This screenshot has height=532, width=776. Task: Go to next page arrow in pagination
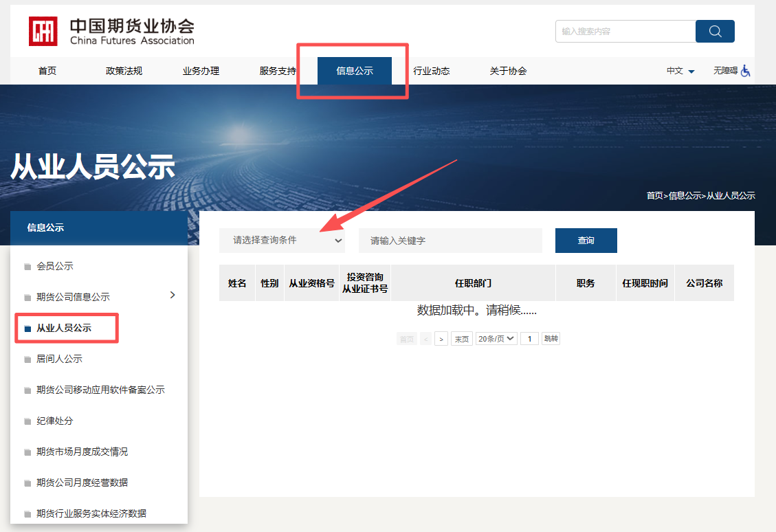tap(441, 339)
